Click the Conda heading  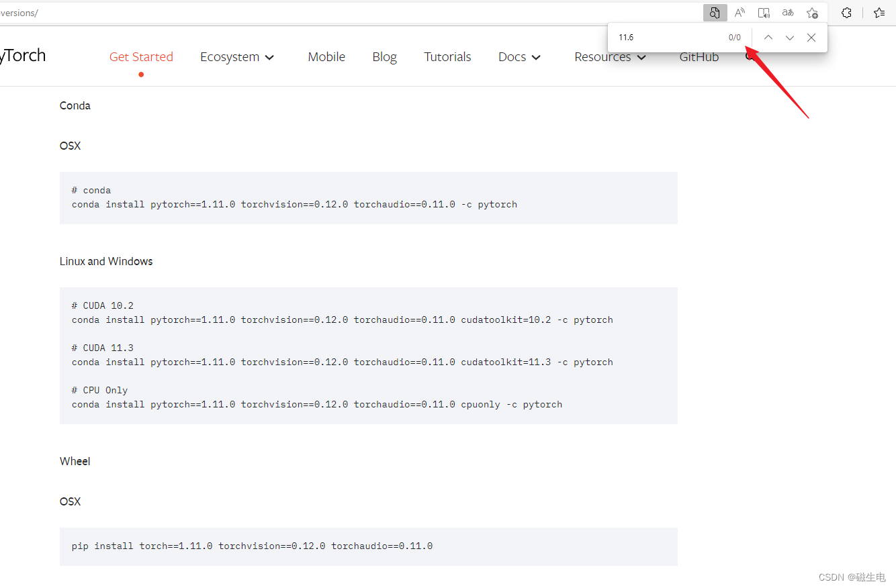point(75,105)
